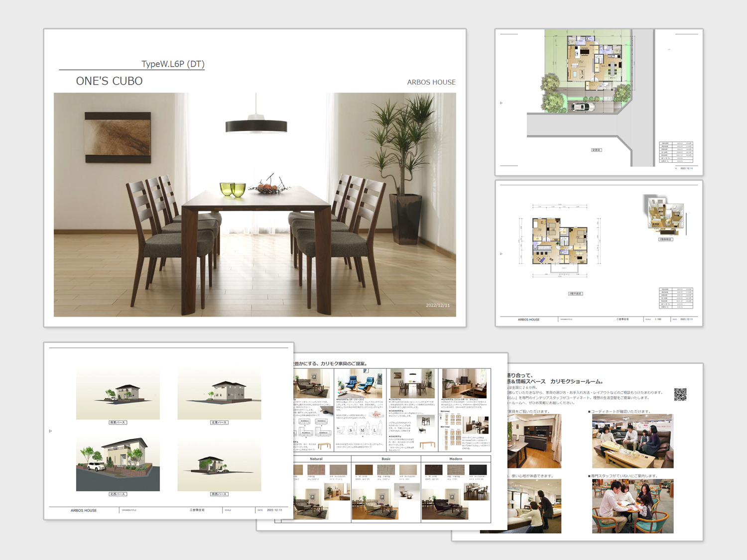Click the 専門スタッフがていねいにご案内します caption
The width and height of the screenshot is (747, 560).
pyautogui.click(x=623, y=476)
